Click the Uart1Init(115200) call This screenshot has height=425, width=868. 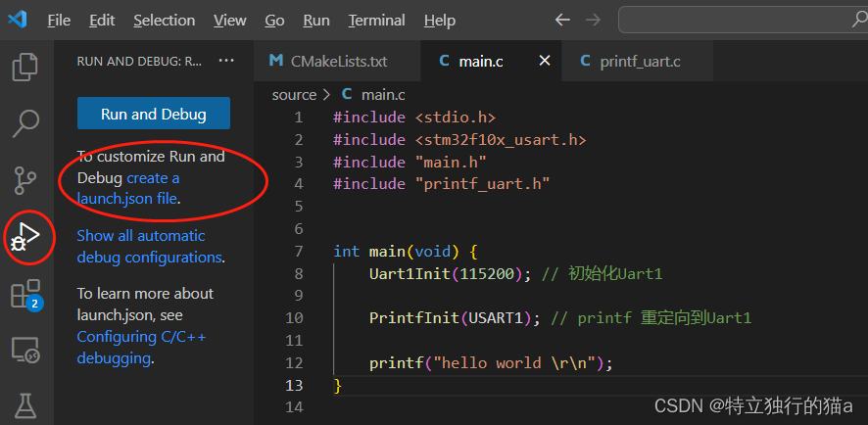(450, 274)
